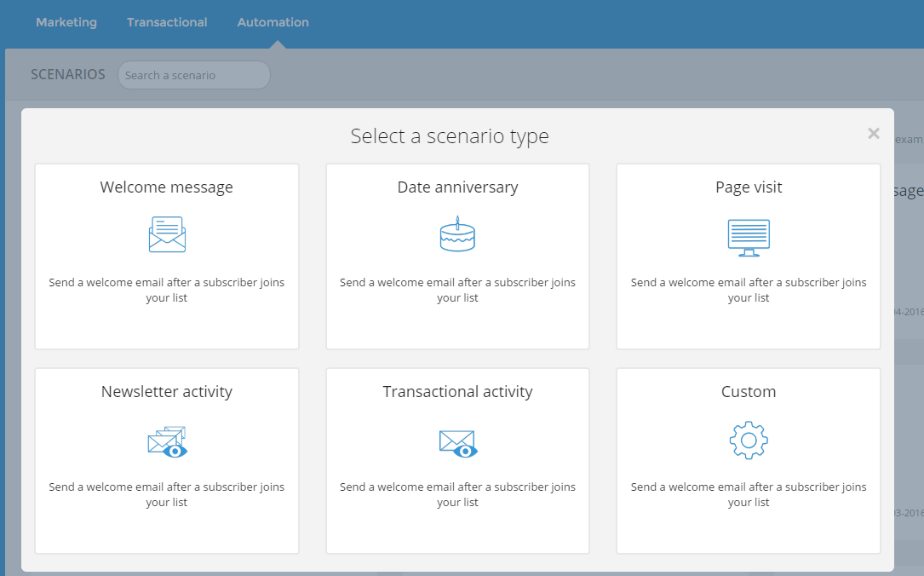The width and height of the screenshot is (924, 576).
Task: Focus the Search a scenario field
Action: [194, 75]
